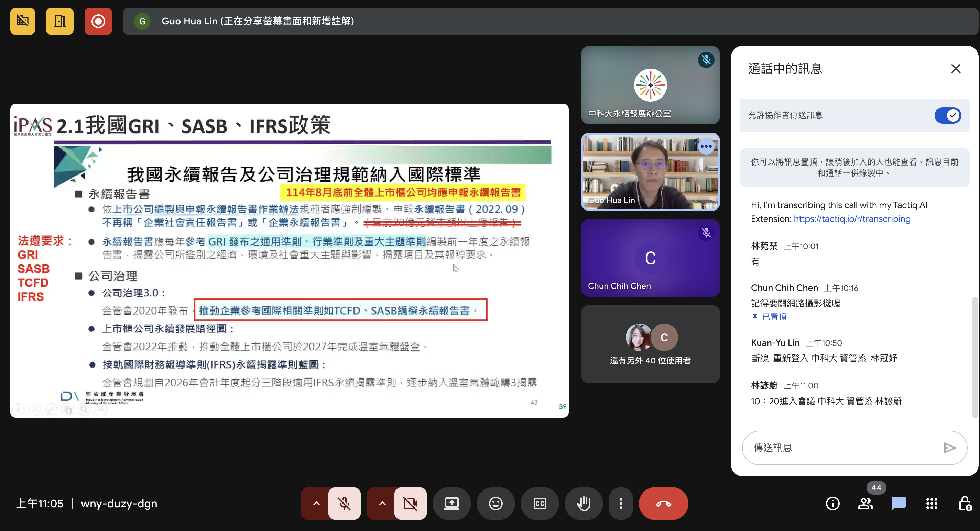Open the people list showing 44
980x531 pixels.
pyautogui.click(x=865, y=504)
